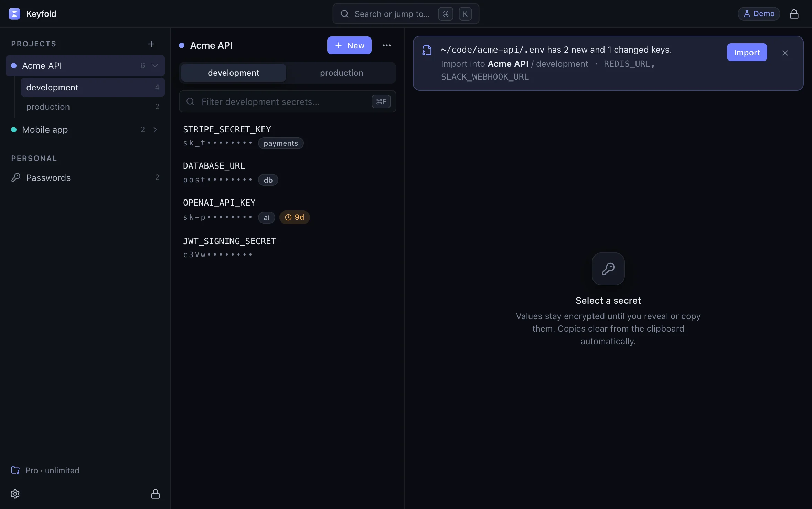Lock vault using bottom sidebar lock icon
Image resolution: width=812 pixels, height=509 pixels.
156,494
